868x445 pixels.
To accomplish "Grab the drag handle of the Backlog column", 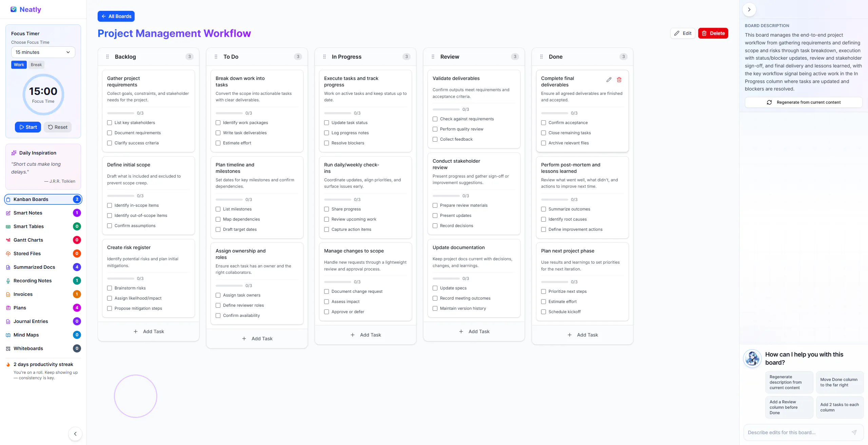I will (107, 57).
